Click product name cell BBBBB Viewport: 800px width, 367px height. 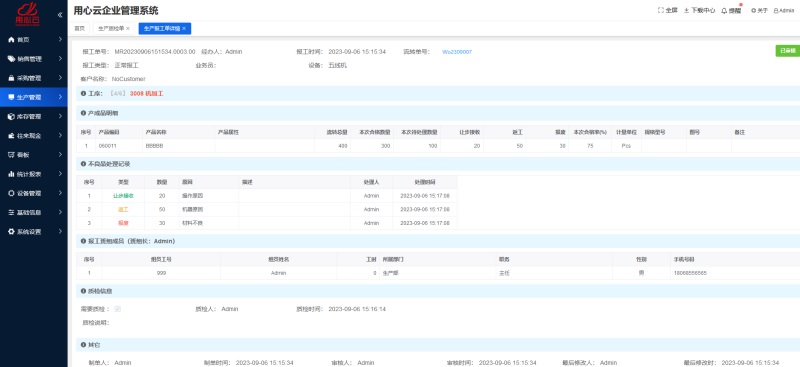(154, 146)
